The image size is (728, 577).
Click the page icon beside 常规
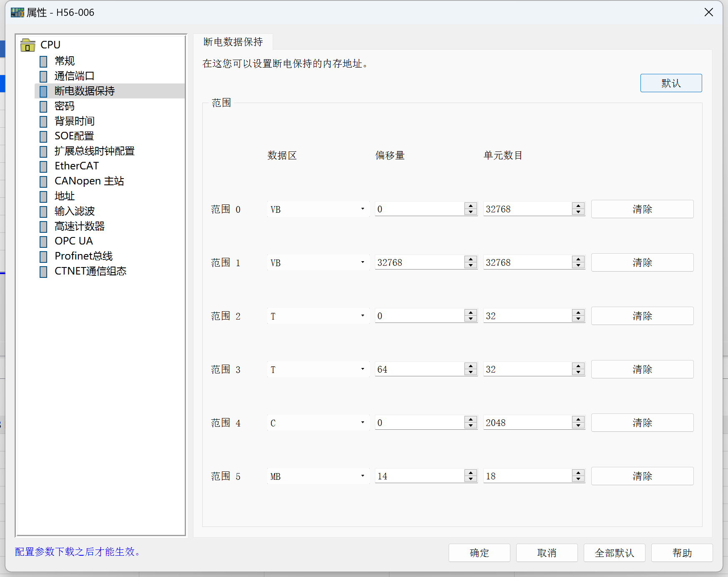(x=43, y=61)
